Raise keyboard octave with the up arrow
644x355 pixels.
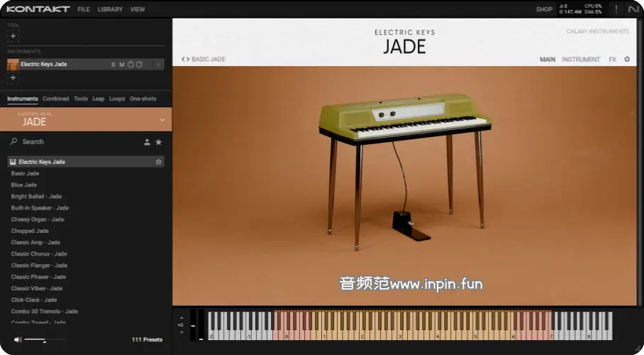click(181, 318)
